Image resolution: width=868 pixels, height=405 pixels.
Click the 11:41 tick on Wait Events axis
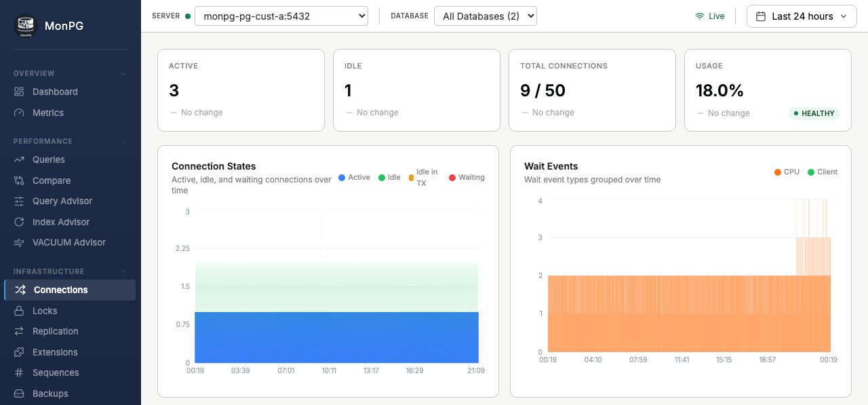tap(681, 360)
